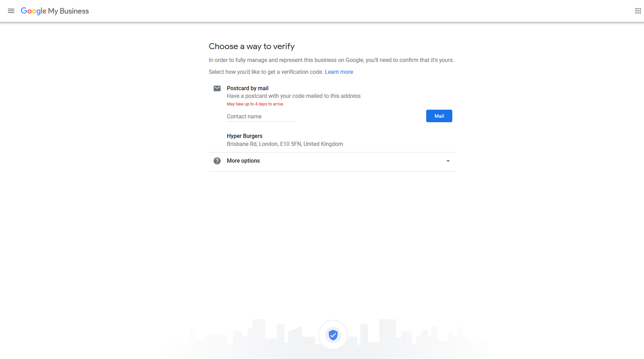Select the Postcard by mail heading
The image size is (644, 359).
(248, 88)
